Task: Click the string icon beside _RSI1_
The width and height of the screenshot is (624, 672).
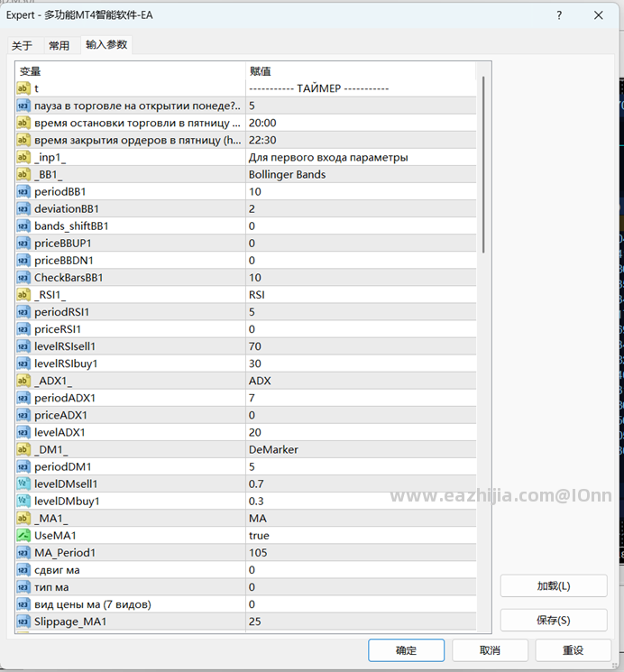Action: click(x=23, y=295)
